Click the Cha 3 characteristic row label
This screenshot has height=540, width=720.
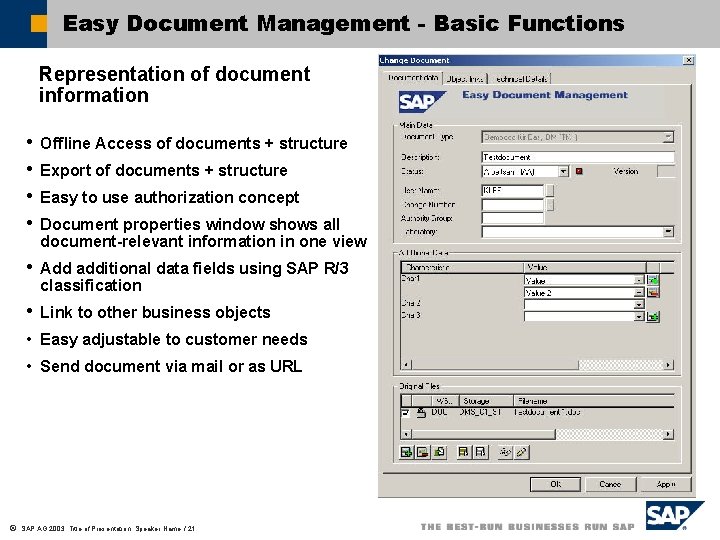[411, 315]
